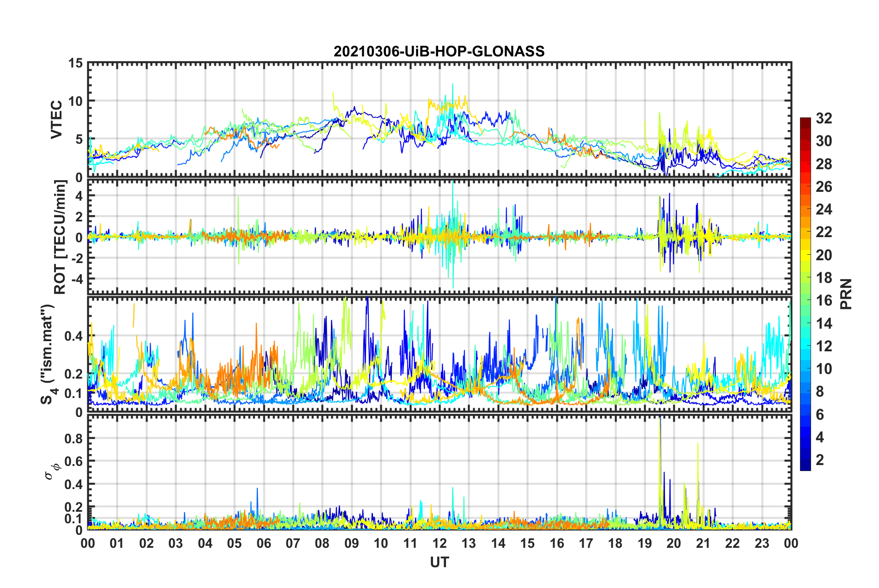Click the S4 ("ism.mat") axis label
The image size is (879, 588).
(48, 354)
